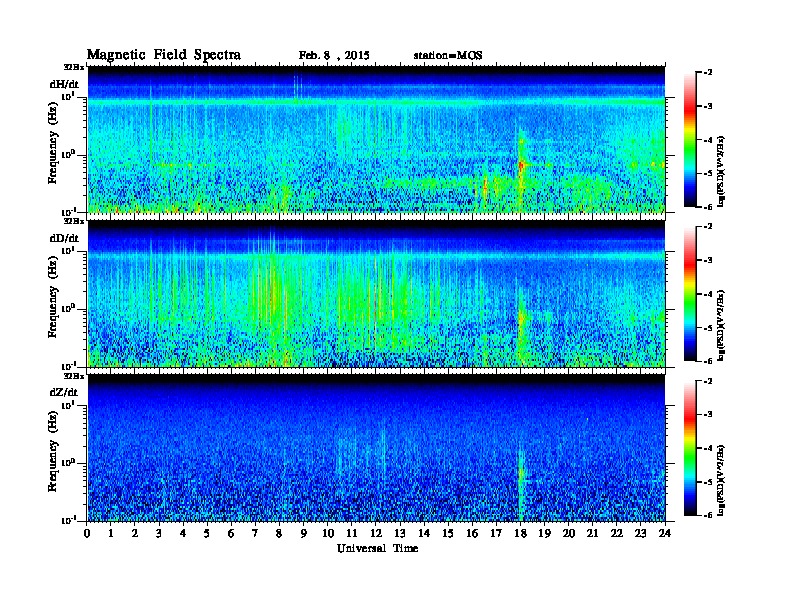Click the "-2" tick on dH/dt color scale

[x=708, y=73]
